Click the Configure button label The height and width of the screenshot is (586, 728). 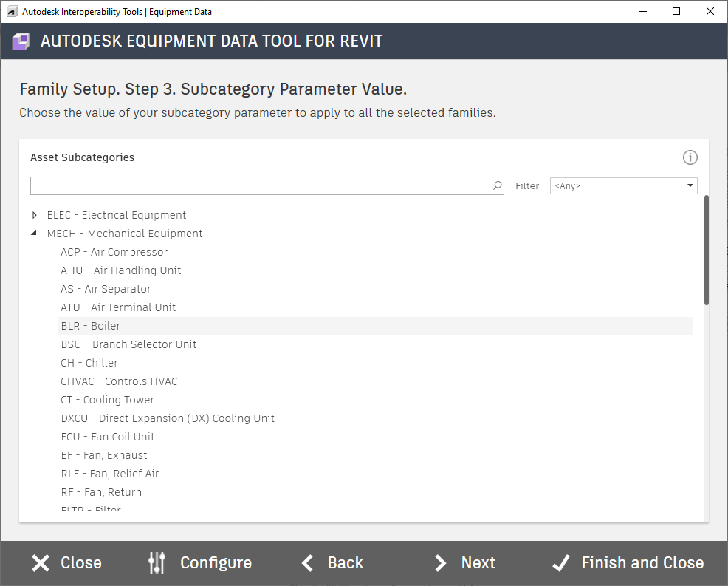[x=216, y=563]
